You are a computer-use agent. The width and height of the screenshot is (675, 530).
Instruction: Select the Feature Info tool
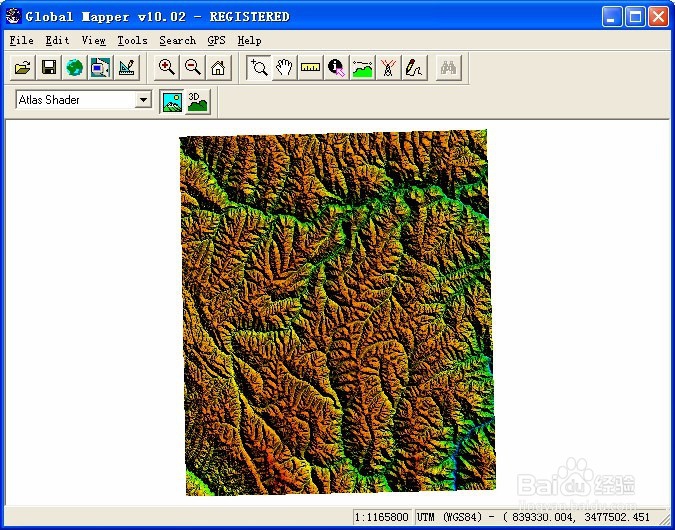coord(336,68)
